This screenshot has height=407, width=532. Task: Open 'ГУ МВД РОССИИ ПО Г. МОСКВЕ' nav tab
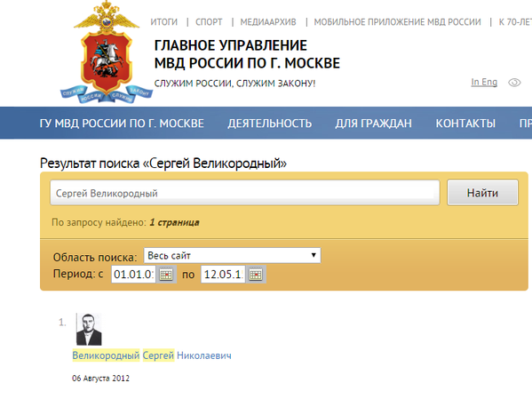point(122,124)
